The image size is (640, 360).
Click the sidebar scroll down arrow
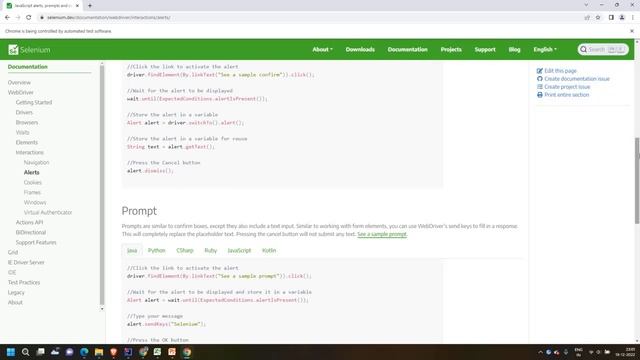pos(102,309)
